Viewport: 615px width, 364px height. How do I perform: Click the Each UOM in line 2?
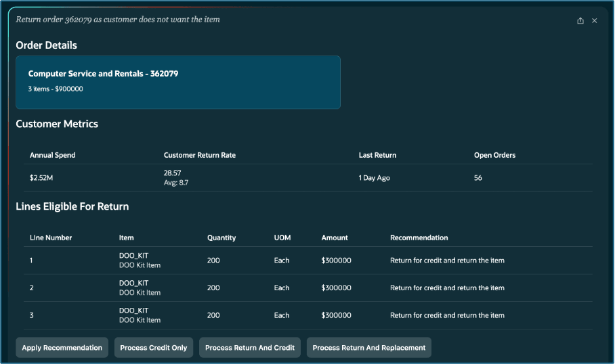pos(282,288)
